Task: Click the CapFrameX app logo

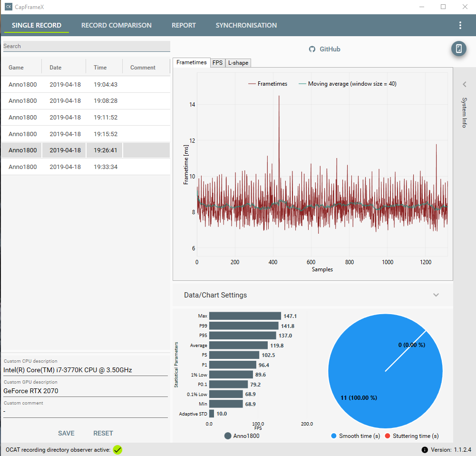Action: (9, 7)
